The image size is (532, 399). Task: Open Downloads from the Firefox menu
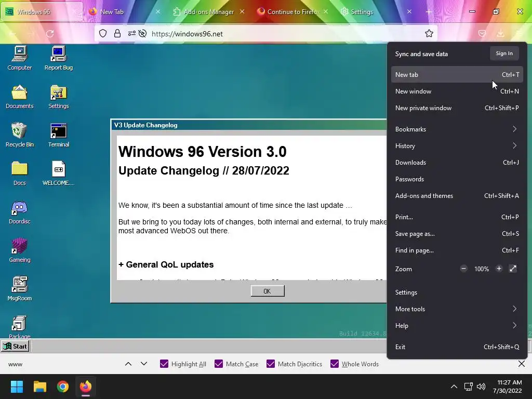(457, 162)
